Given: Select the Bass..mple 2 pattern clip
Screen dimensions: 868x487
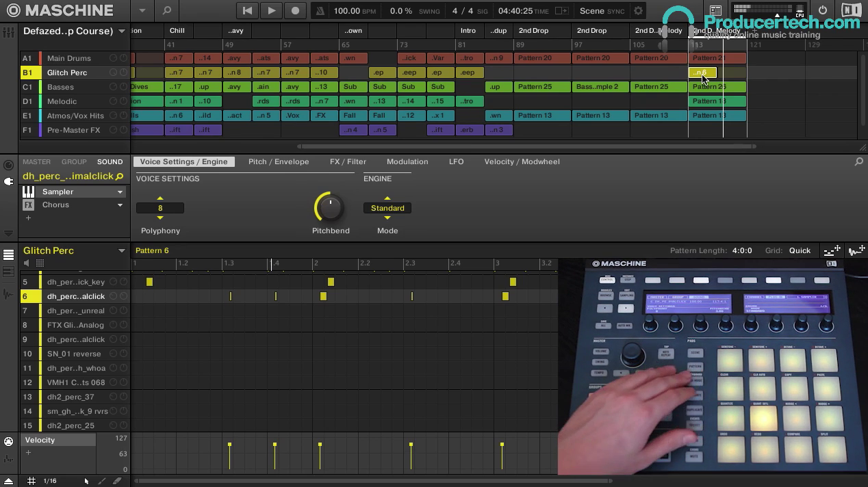Looking at the screenshot, I should click(600, 87).
